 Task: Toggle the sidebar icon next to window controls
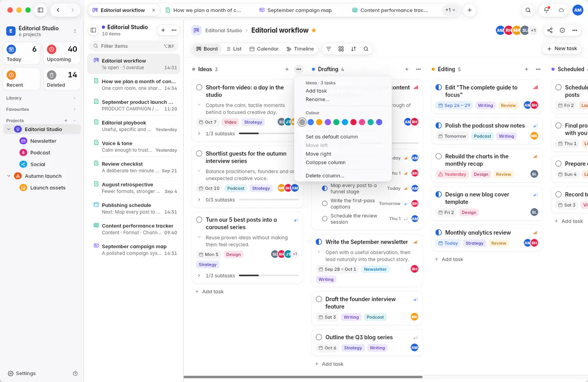[x=40, y=10]
